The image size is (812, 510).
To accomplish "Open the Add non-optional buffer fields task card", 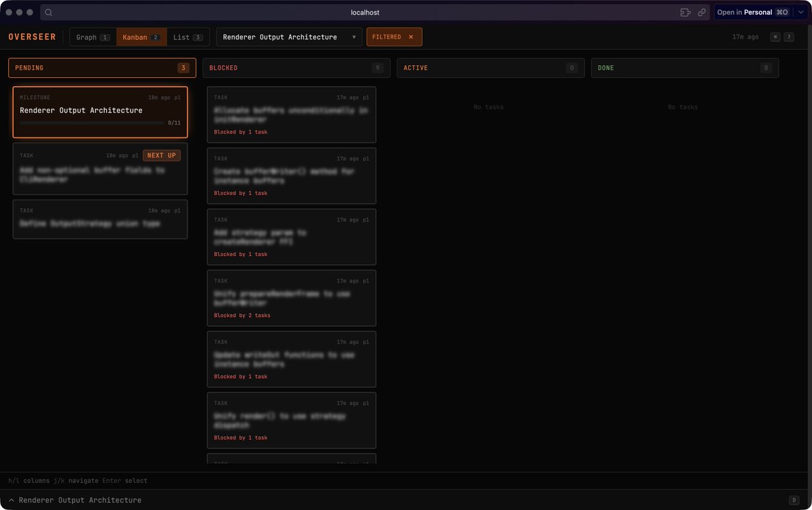I will 100,169.
